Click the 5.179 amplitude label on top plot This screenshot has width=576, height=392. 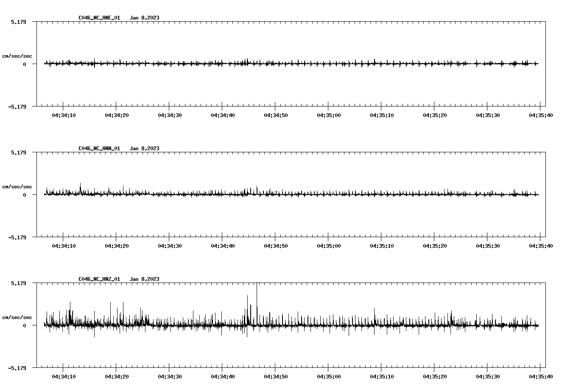(19, 21)
